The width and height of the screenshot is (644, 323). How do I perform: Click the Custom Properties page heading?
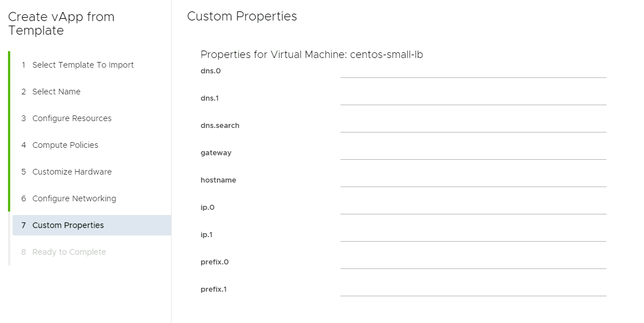coord(242,16)
